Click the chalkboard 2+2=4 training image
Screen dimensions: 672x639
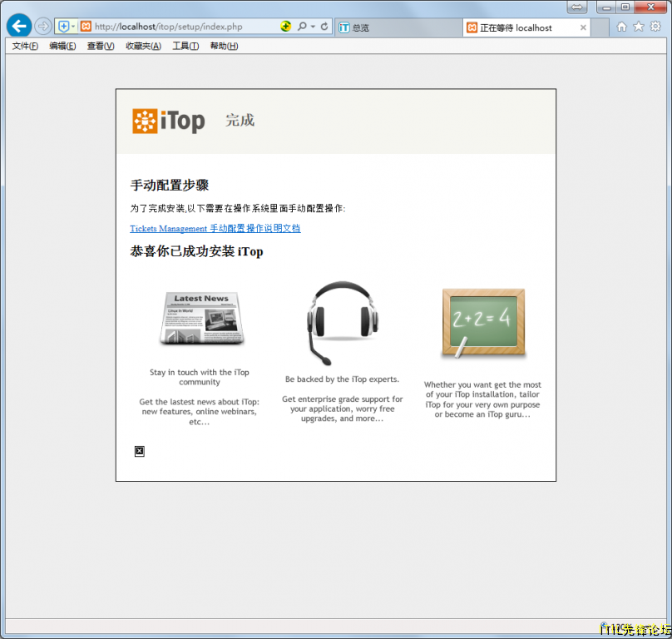coord(483,323)
